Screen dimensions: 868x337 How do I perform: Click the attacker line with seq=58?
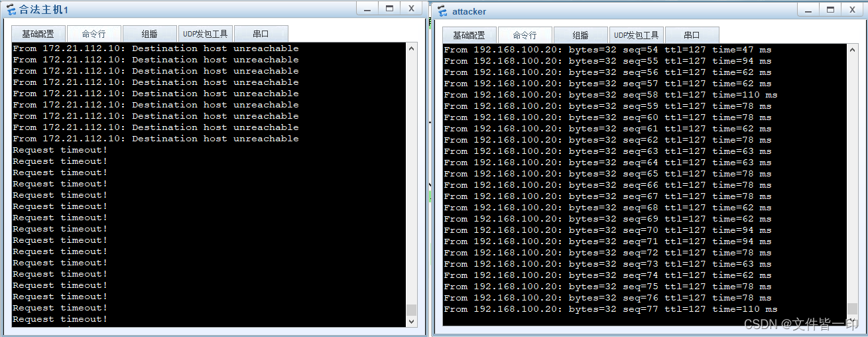pyautogui.click(x=611, y=95)
